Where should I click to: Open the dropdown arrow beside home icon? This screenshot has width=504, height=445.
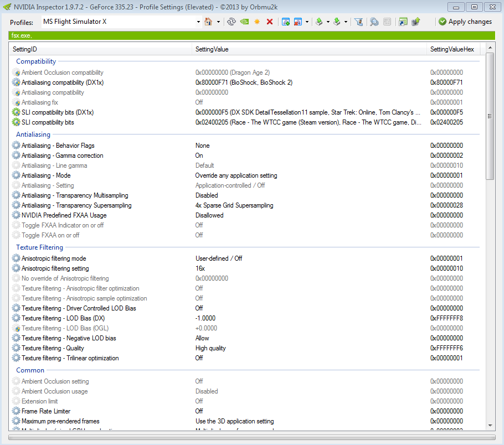point(218,22)
